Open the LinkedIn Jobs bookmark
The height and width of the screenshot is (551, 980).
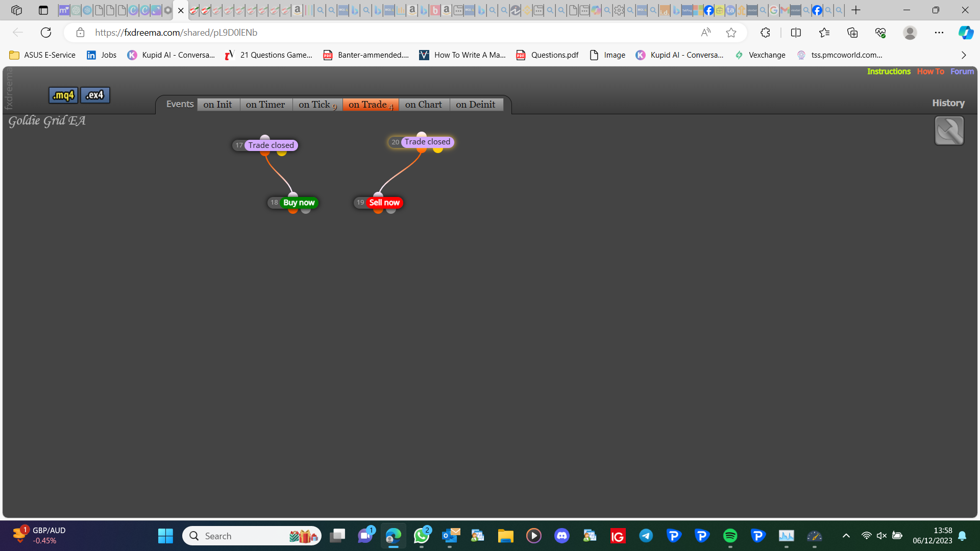tap(102, 55)
